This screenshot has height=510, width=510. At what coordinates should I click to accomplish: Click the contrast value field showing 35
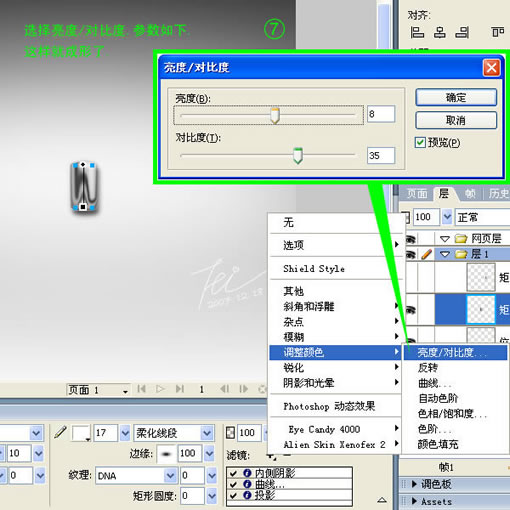pyautogui.click(x=381, y=155)
